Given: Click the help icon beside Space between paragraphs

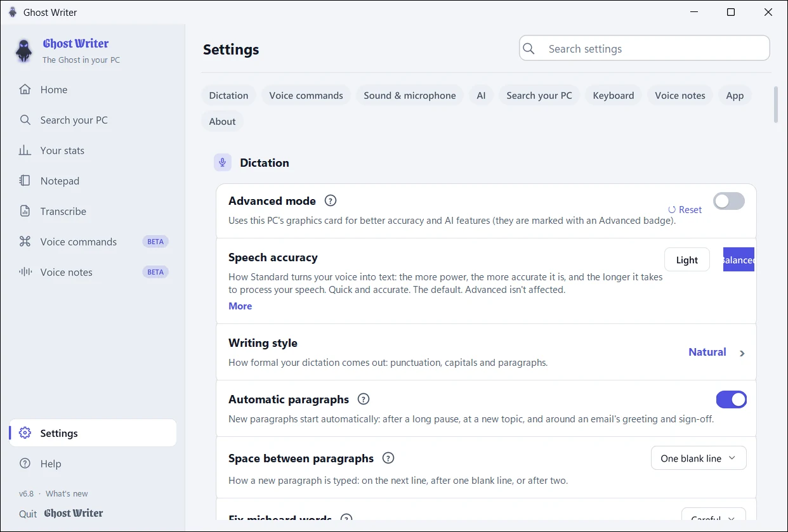Looking at the screenshot, I should point(388,458).
